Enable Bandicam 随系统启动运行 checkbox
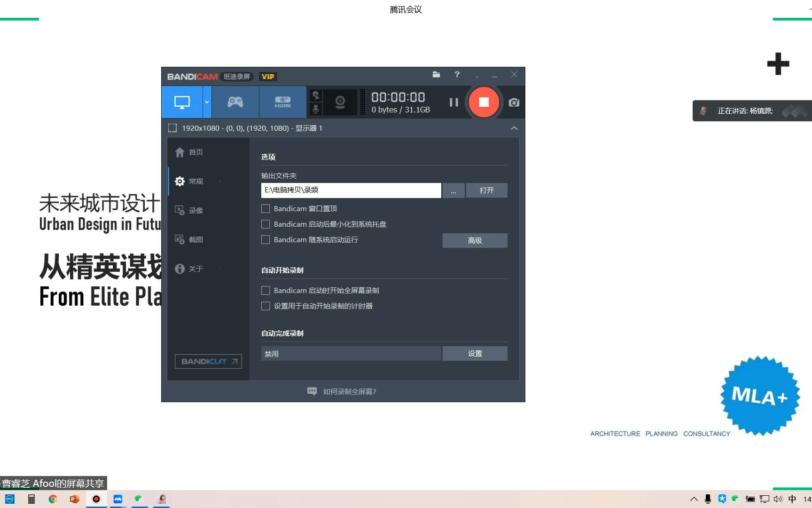Image resolution: width=812 pixels, height=508 pixels. click(x=265, y=239)
